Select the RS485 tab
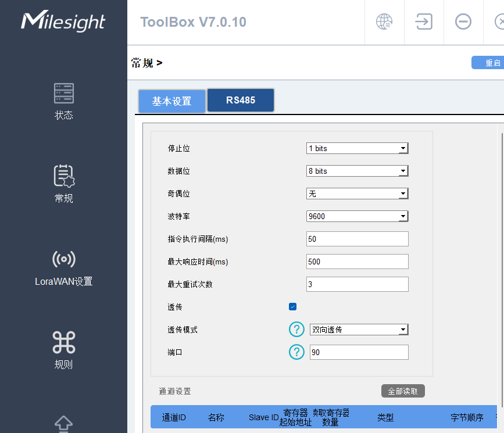This screenshot has width=504, height=433. click(241, 101)
